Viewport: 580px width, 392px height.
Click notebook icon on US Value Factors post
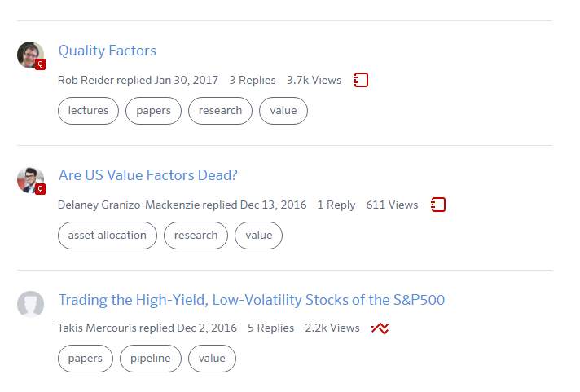click(438, 205)
